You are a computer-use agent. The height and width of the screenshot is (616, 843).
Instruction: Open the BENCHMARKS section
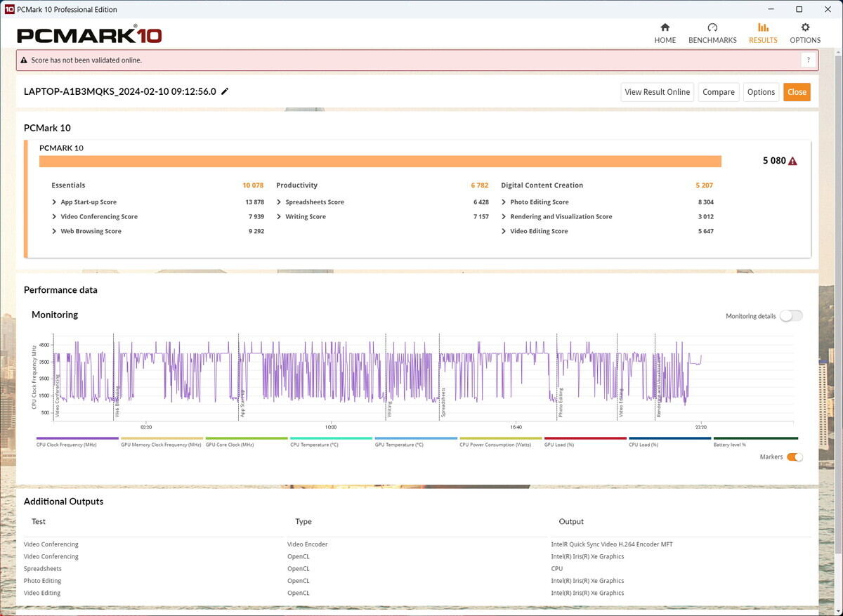click(712, 33)
